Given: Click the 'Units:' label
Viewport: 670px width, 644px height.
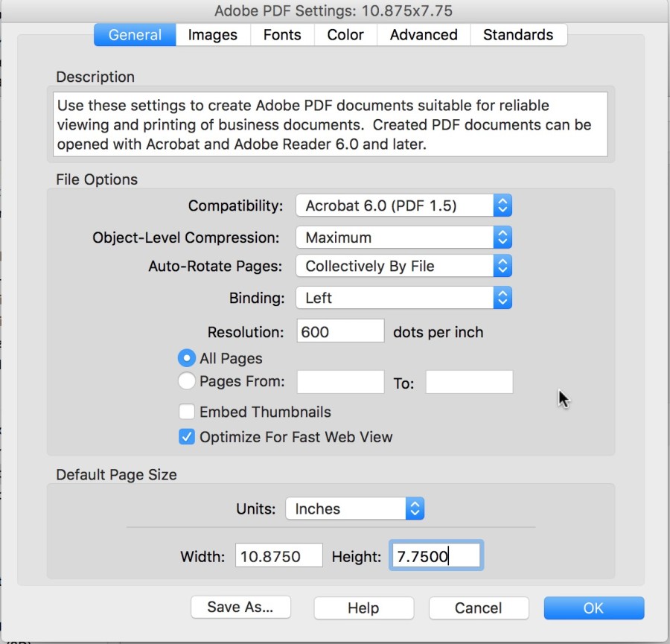Looking at the screenshot, I should pos(256,508).
